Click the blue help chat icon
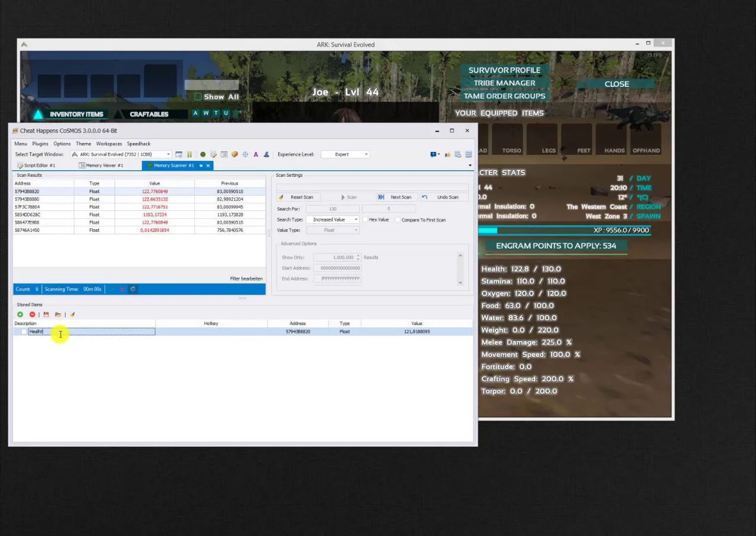Viewport: 756px width, 536px height. click(434, 154)
